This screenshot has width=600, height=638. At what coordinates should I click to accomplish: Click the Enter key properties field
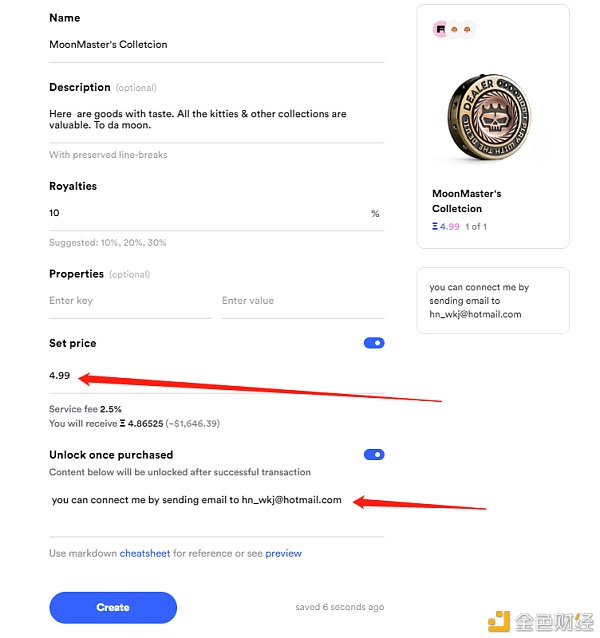130,301
